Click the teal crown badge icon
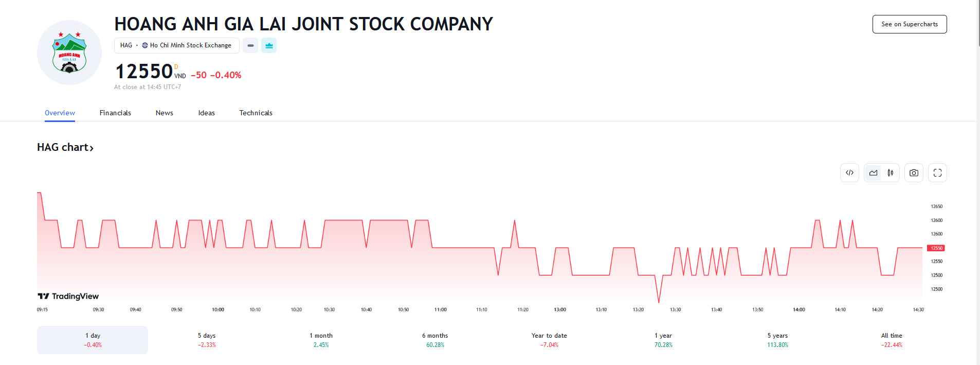The image size is (980, 365). tap(269, 45)
